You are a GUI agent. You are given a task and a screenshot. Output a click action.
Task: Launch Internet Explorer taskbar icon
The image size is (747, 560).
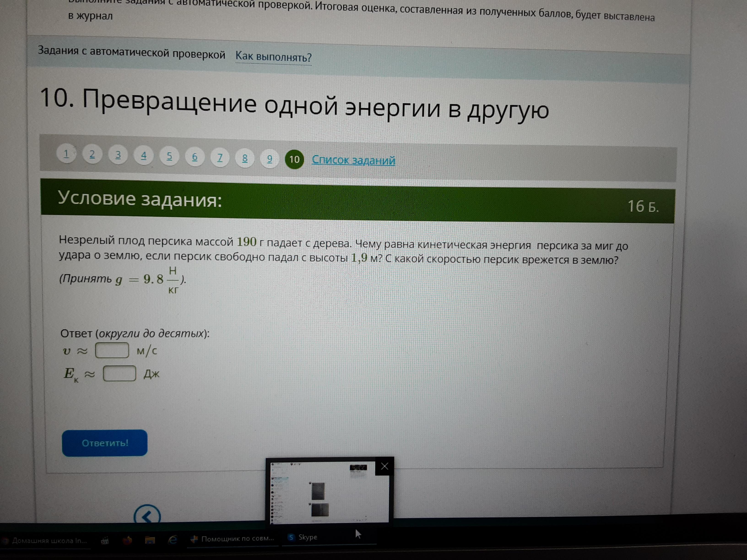173,540
